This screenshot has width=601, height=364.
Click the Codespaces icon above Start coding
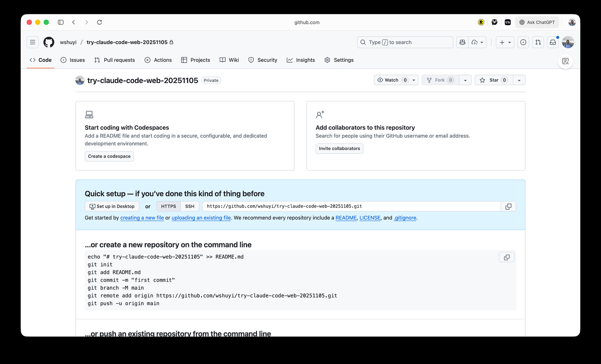[89, 114]
